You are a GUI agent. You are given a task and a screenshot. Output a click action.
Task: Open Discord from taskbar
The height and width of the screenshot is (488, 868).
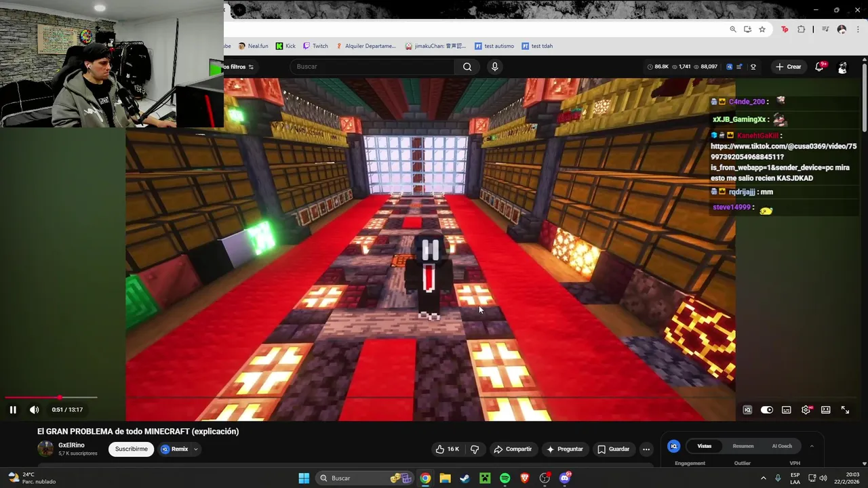[x=565, y=478]
